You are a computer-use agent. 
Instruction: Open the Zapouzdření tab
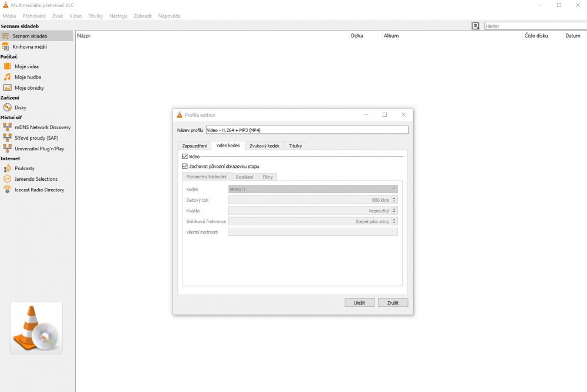(194, 146)
